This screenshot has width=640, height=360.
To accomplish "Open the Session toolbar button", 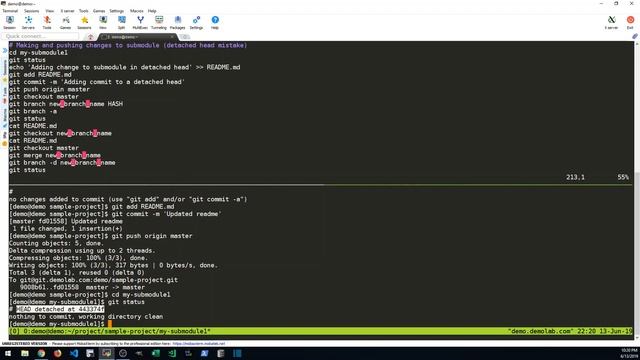I will (x=9, y=22).
